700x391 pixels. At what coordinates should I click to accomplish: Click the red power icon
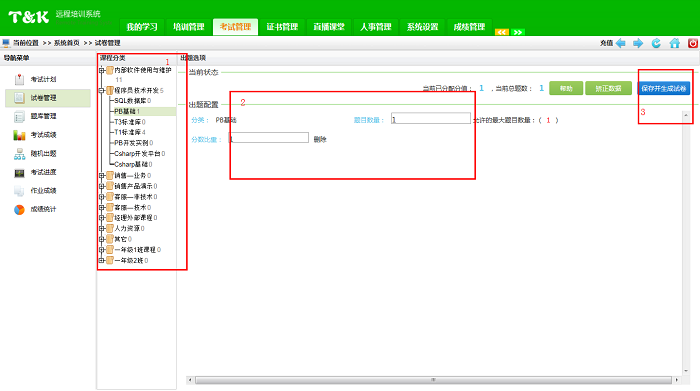pos(693,43)
